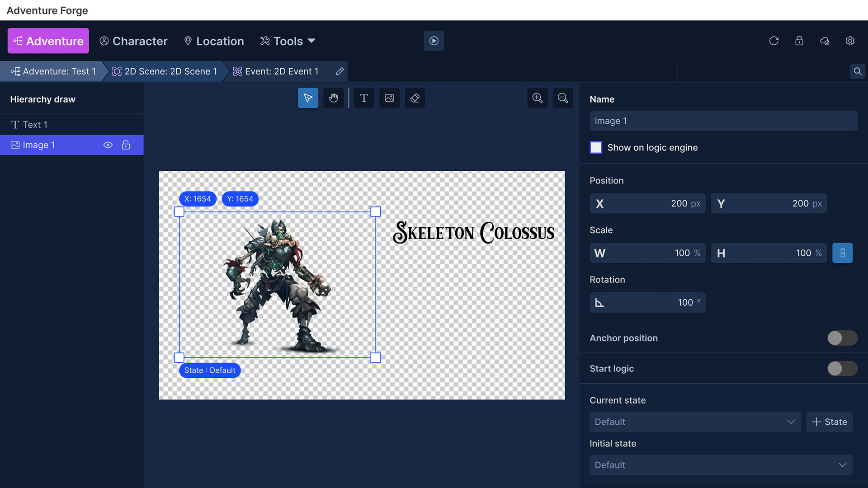This screenshot has height=488, width=868.
Task: Enable Show on logic engine
Action: (x=596, y=147)
